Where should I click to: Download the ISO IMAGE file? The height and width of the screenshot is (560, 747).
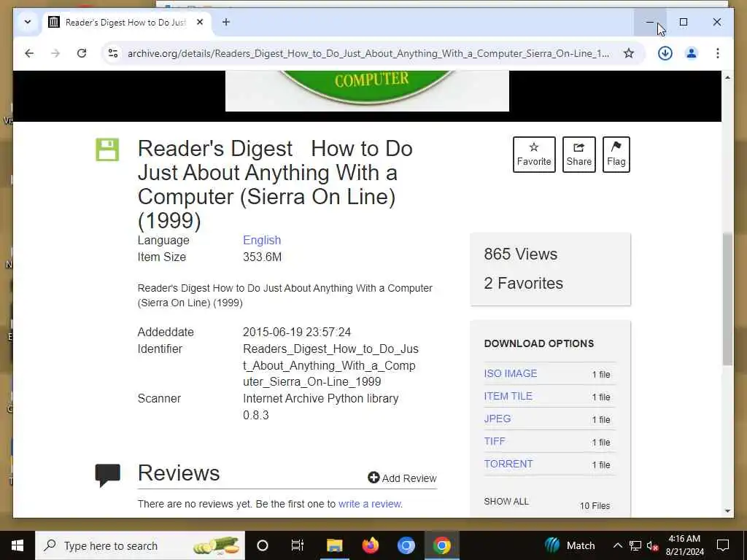tap(510, 373)
